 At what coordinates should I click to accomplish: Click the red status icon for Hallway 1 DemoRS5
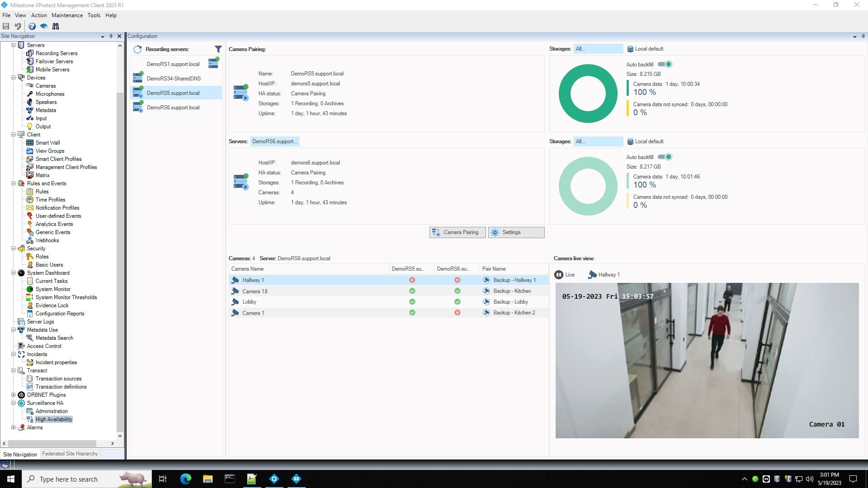[412, 280]
